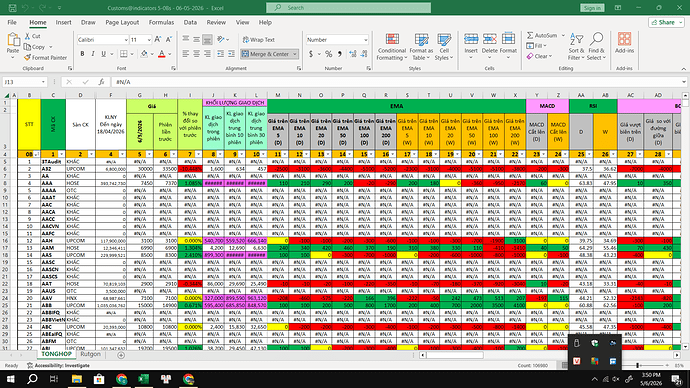The width and height of the screenshot is (690, 388).
Task: Increase indent in cells
Action: (231, 54)
